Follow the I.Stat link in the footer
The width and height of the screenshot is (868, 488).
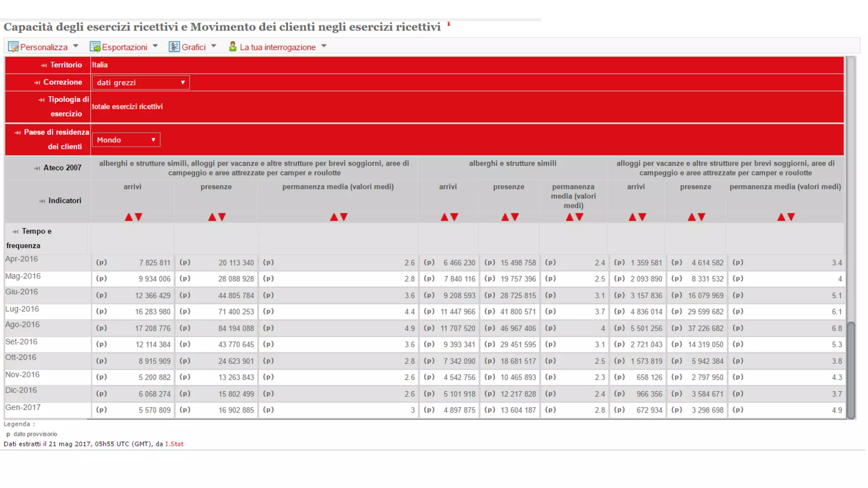pyautogui.click(x=174, y=444)
